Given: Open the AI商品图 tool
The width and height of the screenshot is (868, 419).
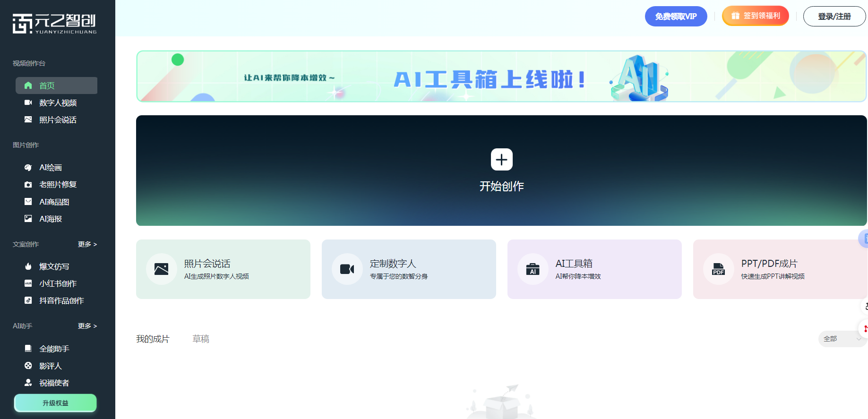Looking at the screenshot, I should [x=54, y=202].
